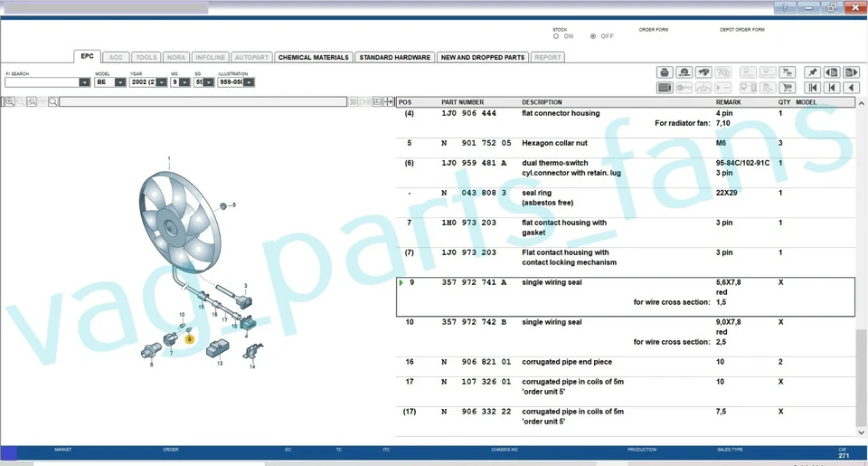This screenshot has width=868, height=466.
Task: Go to the previous illustration page icon
Action: (832, 72)
